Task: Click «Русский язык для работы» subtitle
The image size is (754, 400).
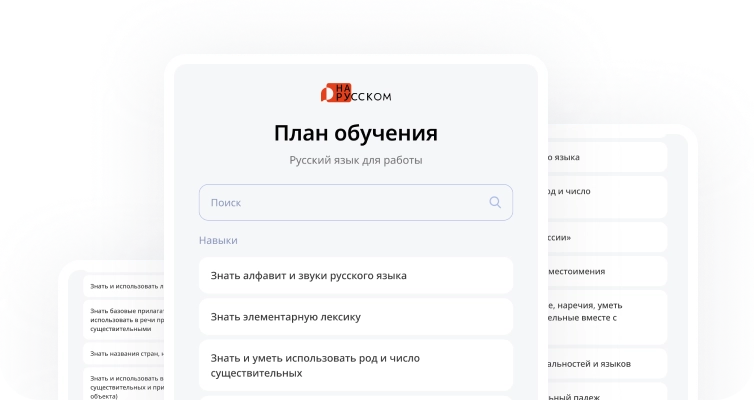Action: coord(355,160)
